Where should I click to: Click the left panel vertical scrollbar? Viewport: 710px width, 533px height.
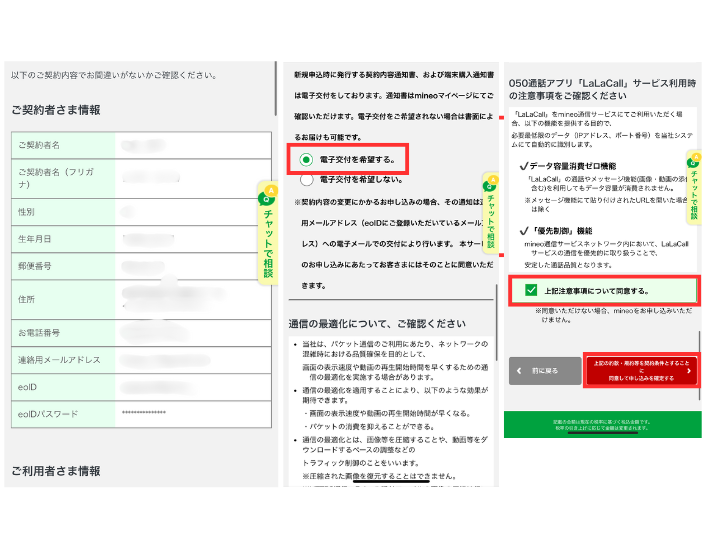[x=275, y=88]
